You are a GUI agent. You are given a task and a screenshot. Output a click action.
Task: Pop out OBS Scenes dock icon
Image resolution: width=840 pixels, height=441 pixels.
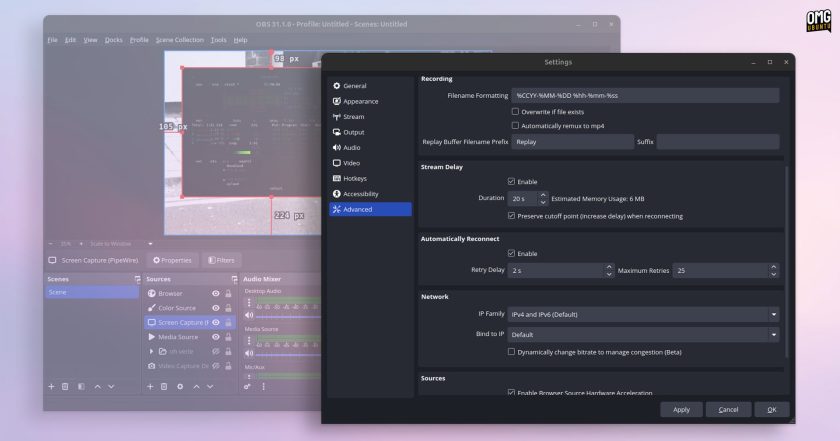[x=137, y=279]
